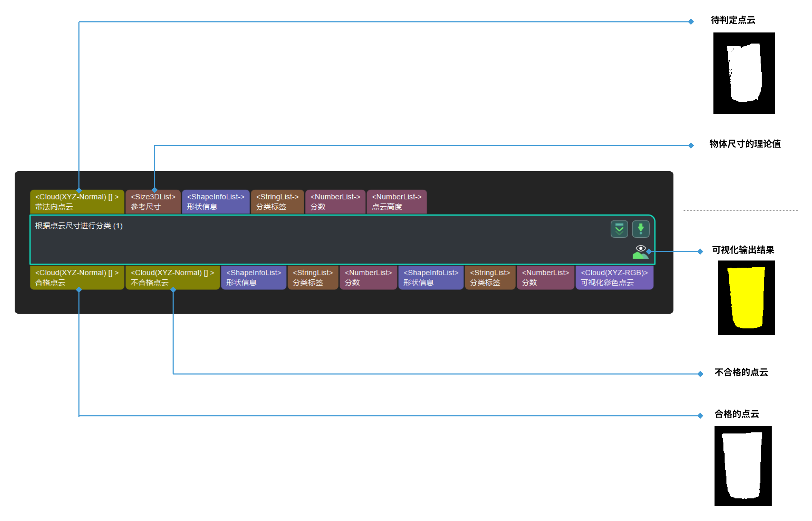Select the NumberList-> 分数 input port

click(335, 202)
